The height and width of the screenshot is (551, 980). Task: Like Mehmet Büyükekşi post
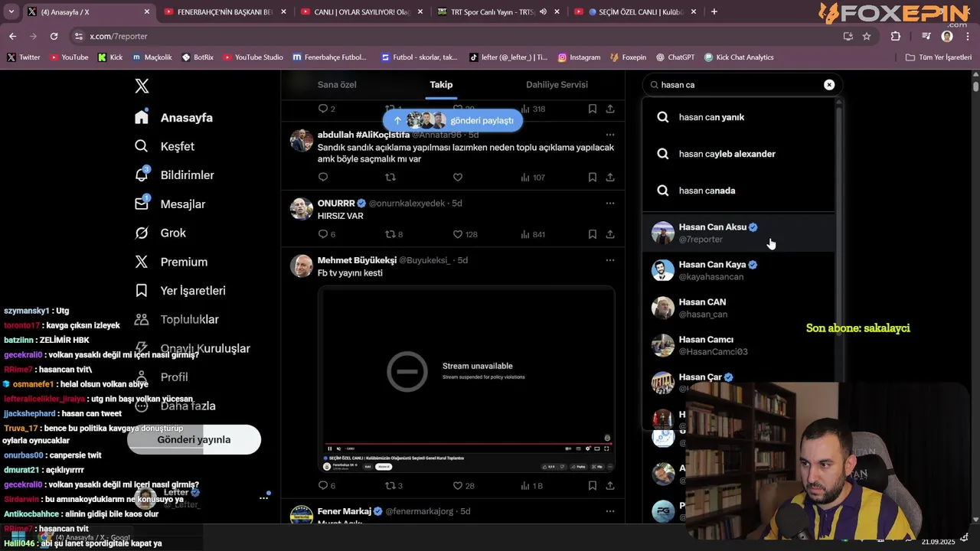[x=464, y=485]
